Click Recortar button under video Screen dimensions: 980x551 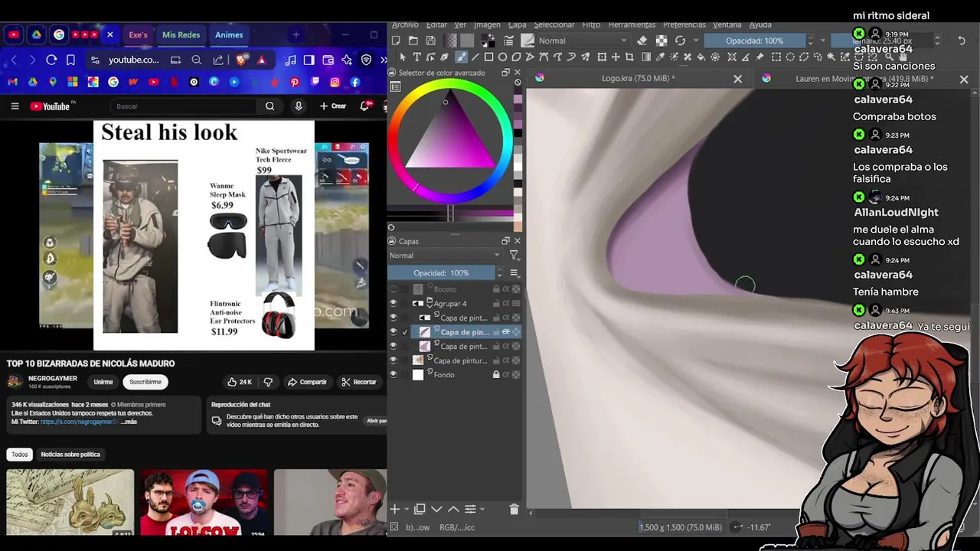[x=359, y=382]
